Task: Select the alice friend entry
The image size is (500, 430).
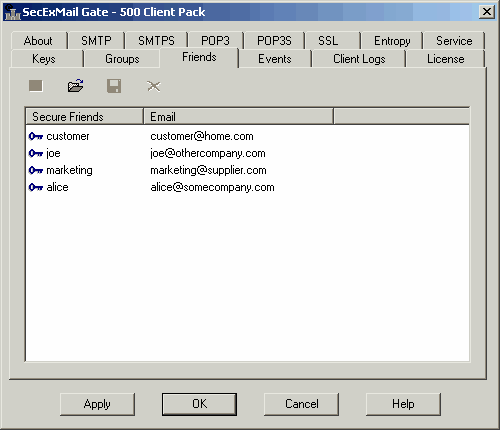Action: (57, 187)
